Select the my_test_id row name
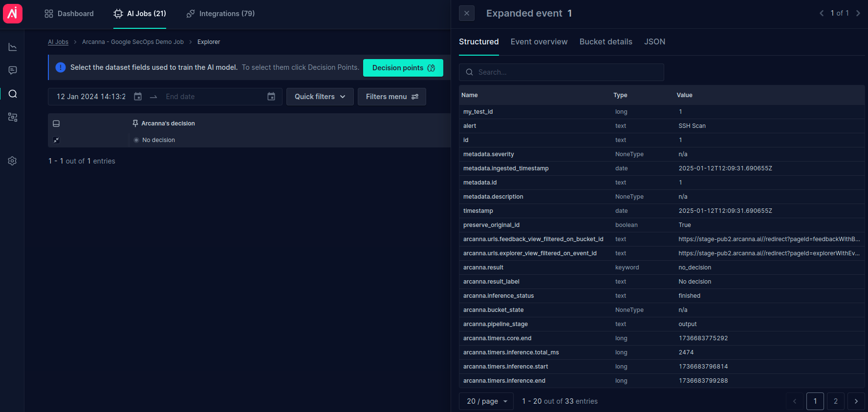The width and height of the screenshot is (868, 412). click(478, 112)
